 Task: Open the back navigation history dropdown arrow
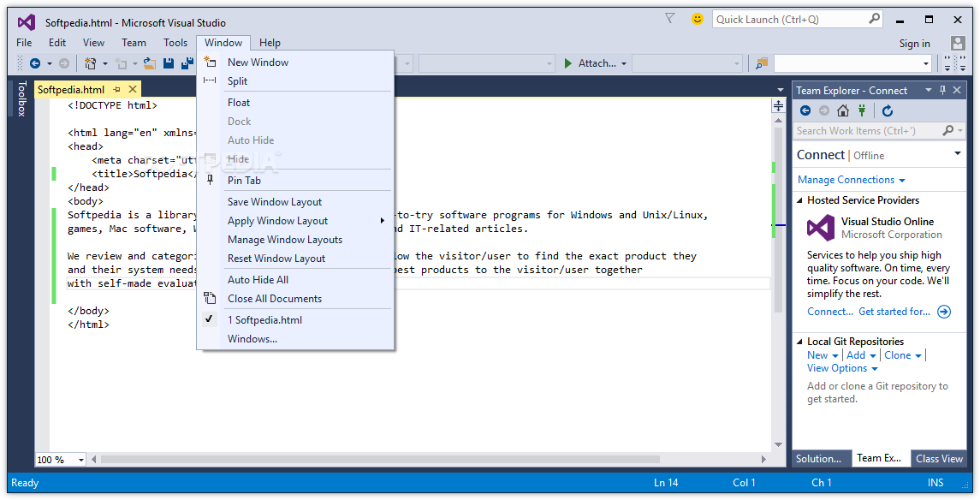(50, 63)
